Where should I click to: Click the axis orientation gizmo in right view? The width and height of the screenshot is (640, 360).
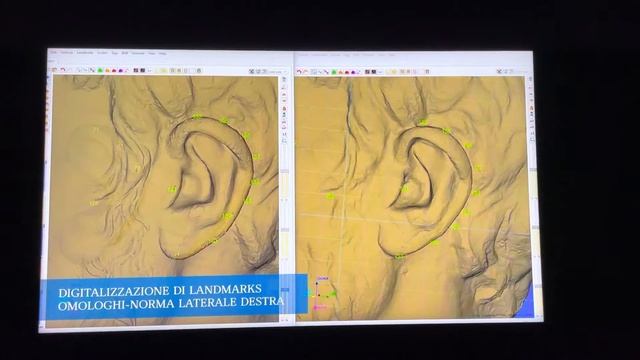(x=322, y=293)
